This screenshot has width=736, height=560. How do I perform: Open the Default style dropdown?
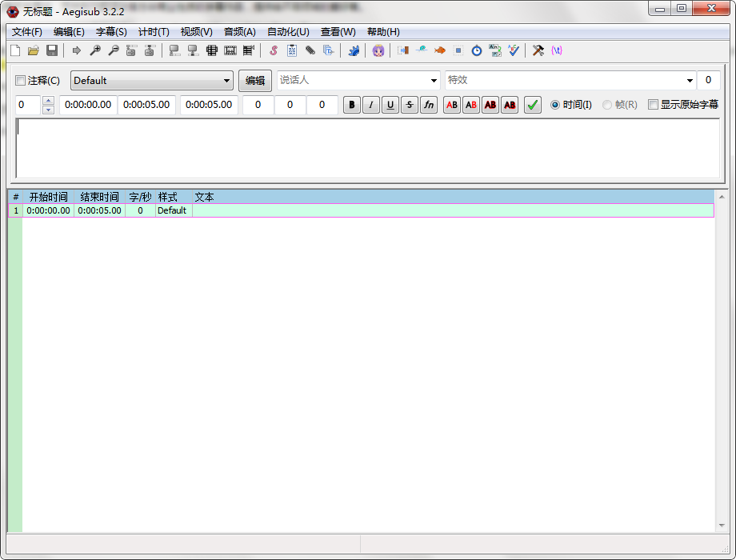pos(226,80)
